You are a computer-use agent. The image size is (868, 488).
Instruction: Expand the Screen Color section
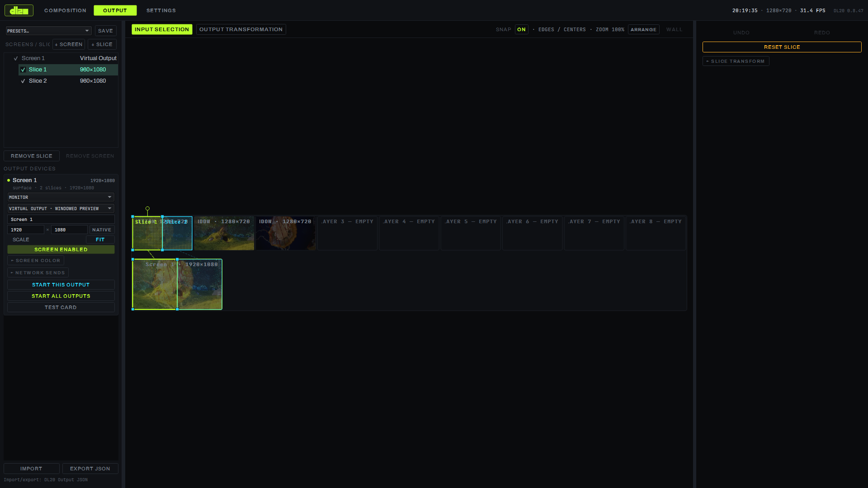click(36, 260)
